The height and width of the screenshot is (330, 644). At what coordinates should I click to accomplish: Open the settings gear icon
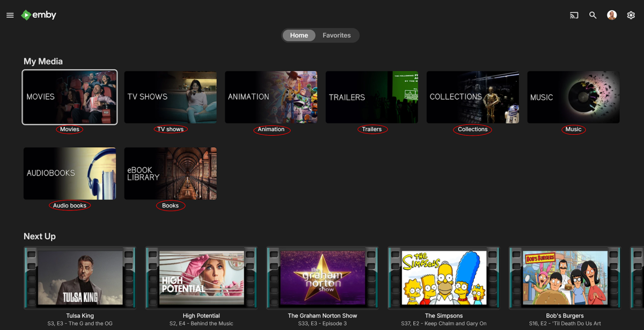click(631, 15)
